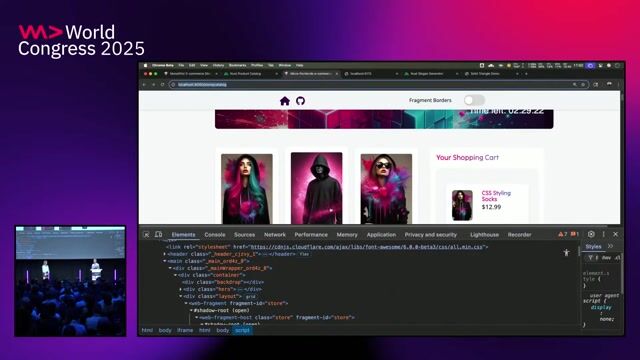Collapse the web-fragment store node

coord(186,303)
